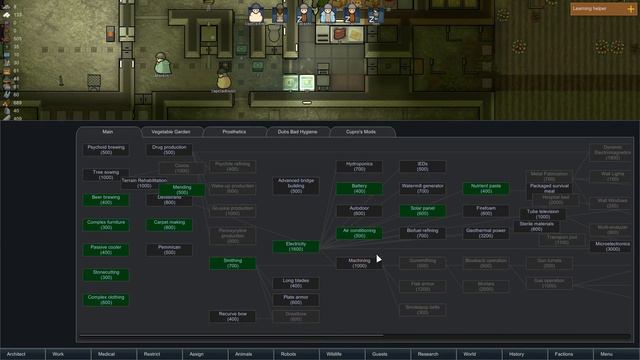This screenshot has height=360, width=640.
Task: Click the plus icon on Learning helper
Action: [631, 9]
